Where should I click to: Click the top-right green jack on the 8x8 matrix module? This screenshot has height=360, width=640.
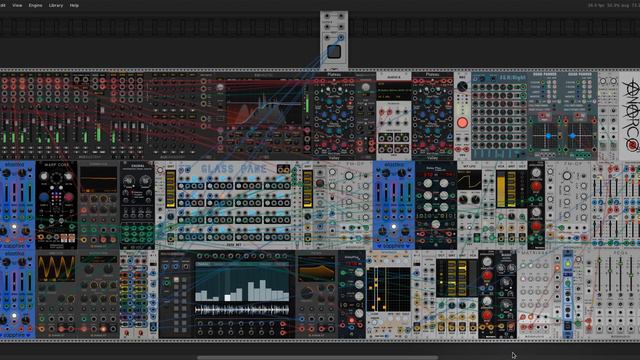[x=523, y=87]
